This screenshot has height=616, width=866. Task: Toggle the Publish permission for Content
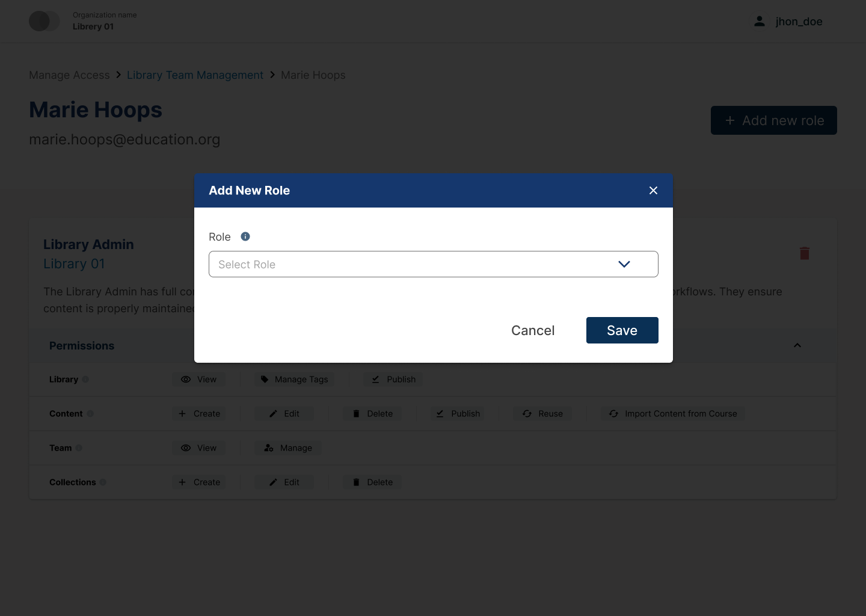[x=457, y=413]
